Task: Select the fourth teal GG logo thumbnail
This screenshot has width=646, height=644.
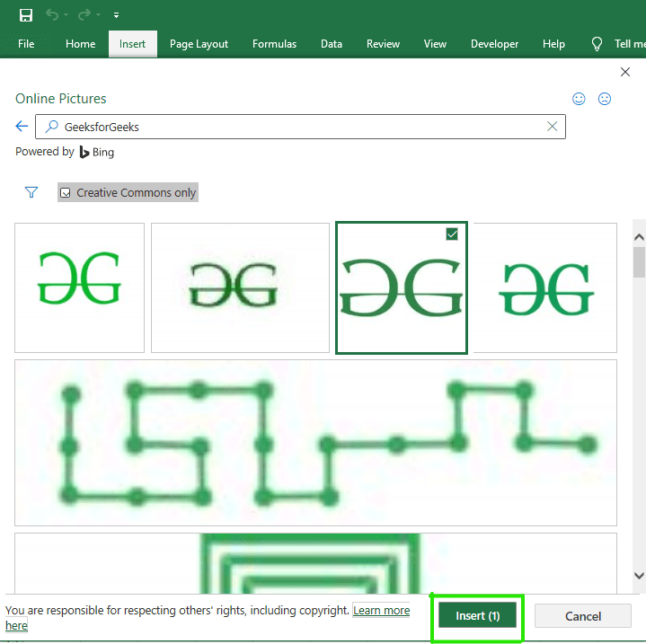Action: [545, 287]
